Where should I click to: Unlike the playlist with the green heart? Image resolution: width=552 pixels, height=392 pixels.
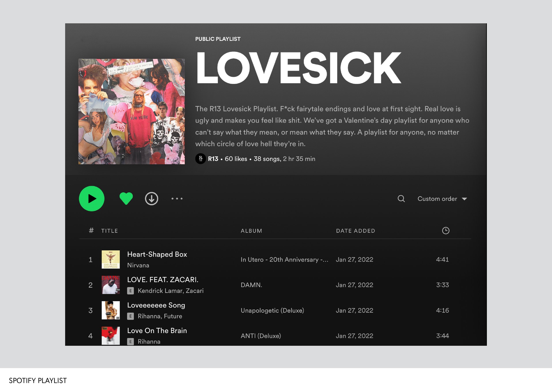pos(126,199)
